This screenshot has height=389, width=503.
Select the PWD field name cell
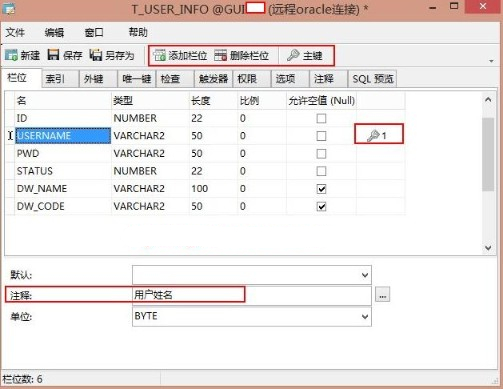pyautogui.click(x=63, y=154)
